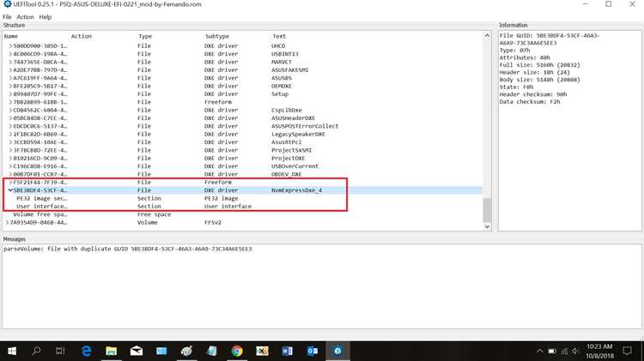Image resolution: width=644 pixels, height=361 pixels.
Task: Select the OEMDXE driver row
Action: tap(242, 86)
